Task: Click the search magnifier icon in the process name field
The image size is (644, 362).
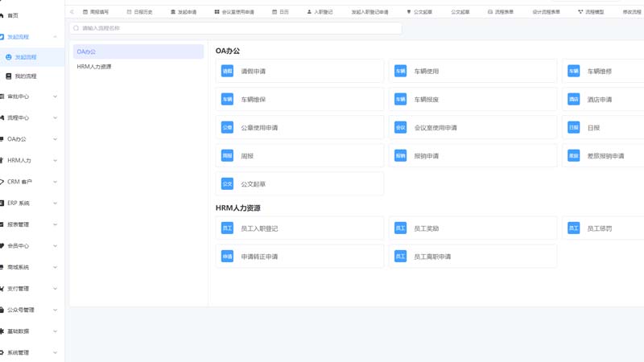Action: 76,28
